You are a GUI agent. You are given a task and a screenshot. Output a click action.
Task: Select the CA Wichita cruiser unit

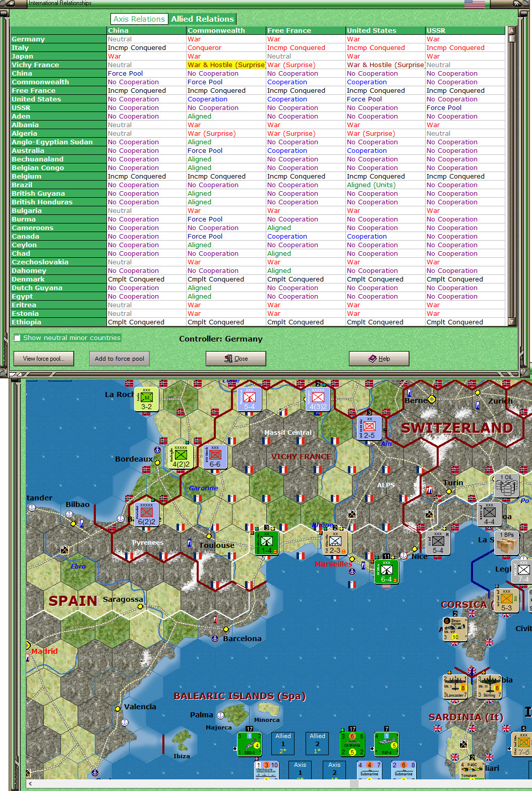[x=352, y=745]
